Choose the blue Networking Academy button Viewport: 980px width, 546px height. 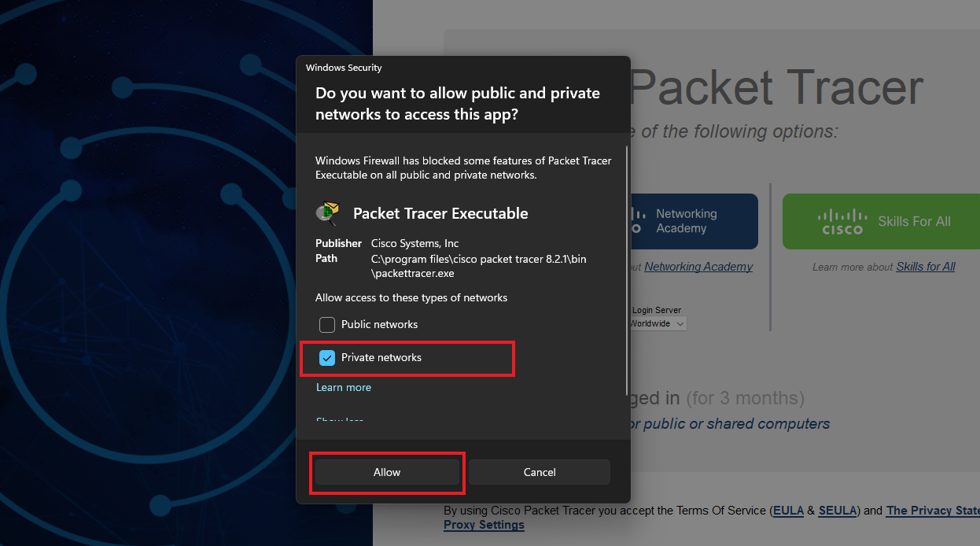(694, 221)
